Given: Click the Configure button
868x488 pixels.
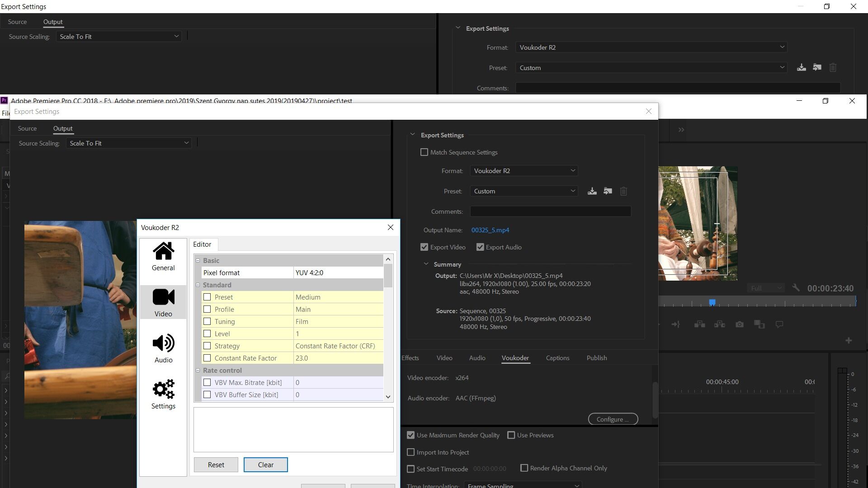Looking at the screenshot, I should (x=613, y=419).
